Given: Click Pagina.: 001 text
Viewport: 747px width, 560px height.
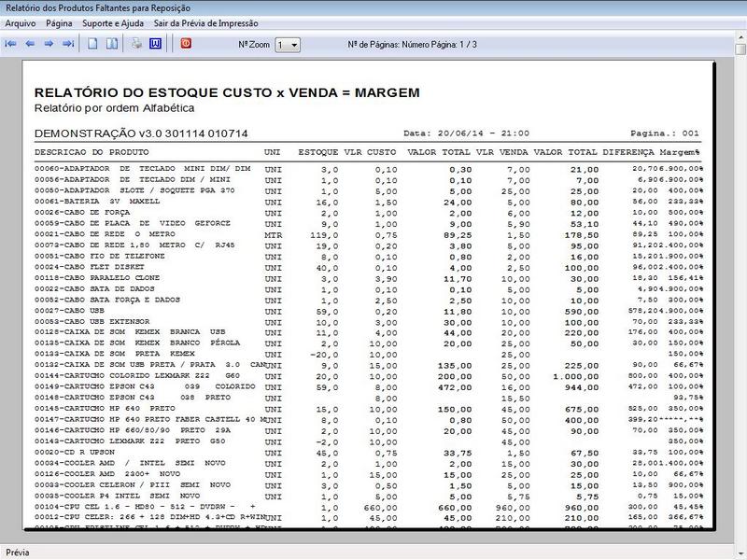Looking at the screenshot, I should click(665, 133).
